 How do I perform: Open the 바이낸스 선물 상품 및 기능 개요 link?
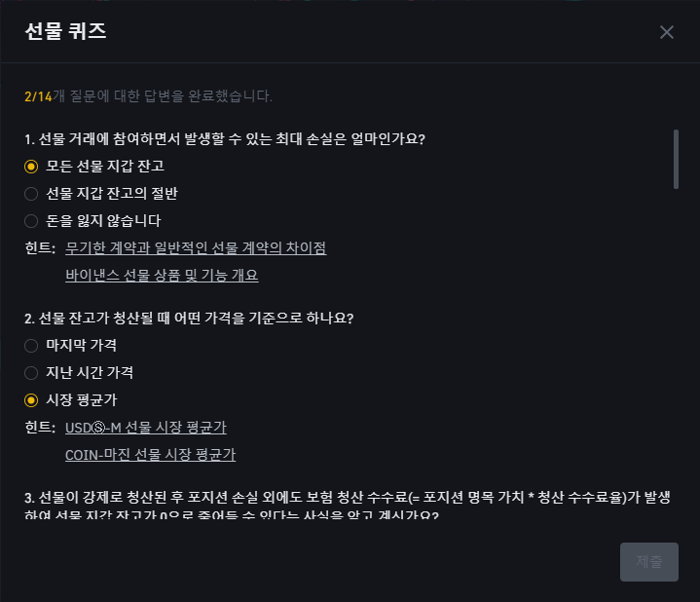tap(162, 275)
